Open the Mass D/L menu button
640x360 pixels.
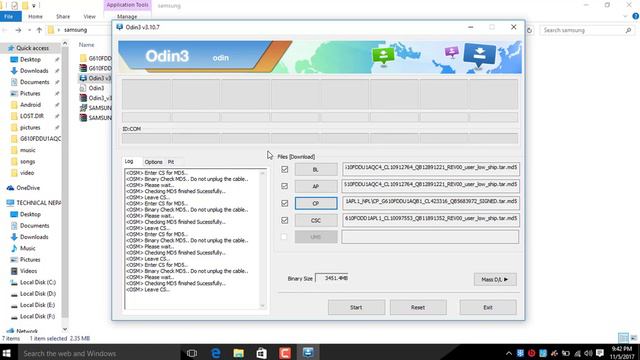pos(495,280)
